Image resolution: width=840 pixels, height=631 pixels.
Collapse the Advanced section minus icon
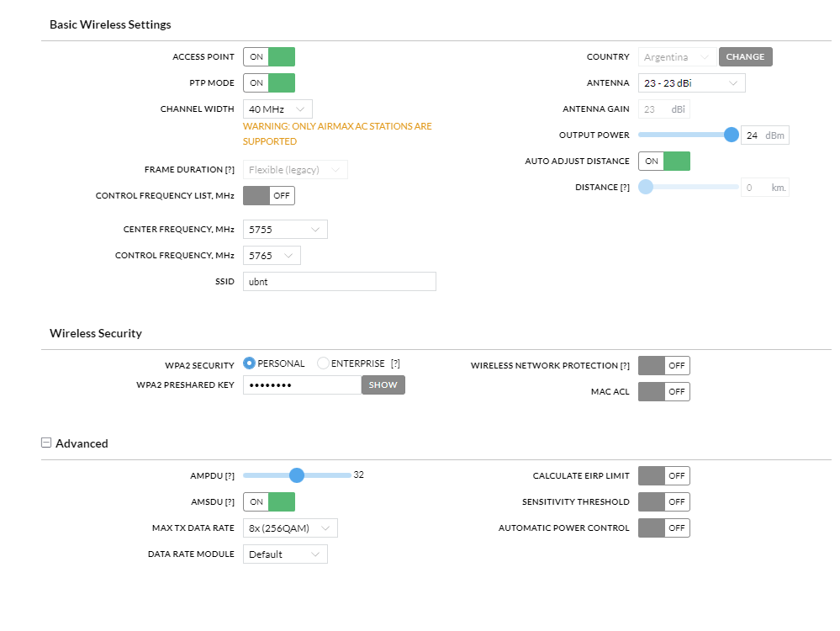tap(46, 443)
